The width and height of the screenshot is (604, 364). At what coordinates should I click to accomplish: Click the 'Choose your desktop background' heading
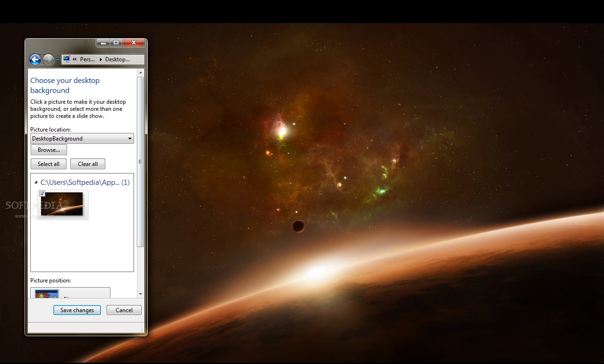[x=65, y=85]
